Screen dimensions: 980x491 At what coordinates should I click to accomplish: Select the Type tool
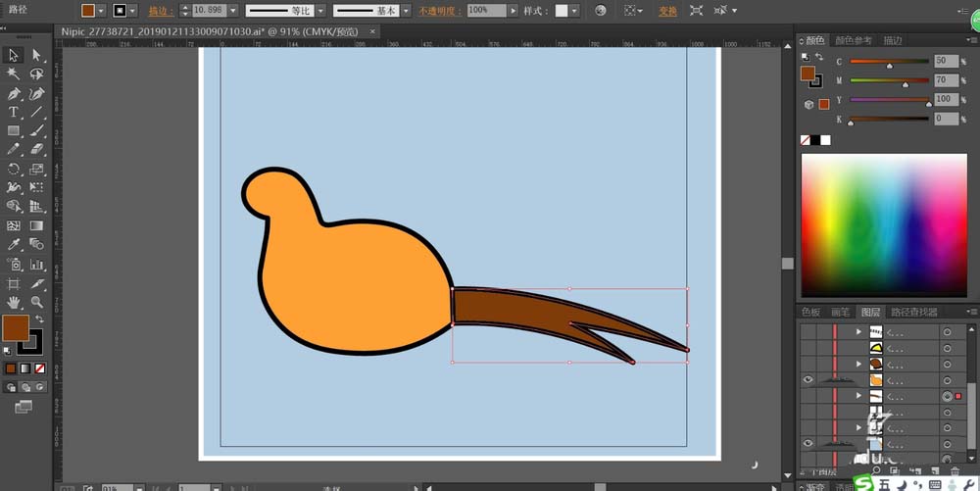click(14, 113)
